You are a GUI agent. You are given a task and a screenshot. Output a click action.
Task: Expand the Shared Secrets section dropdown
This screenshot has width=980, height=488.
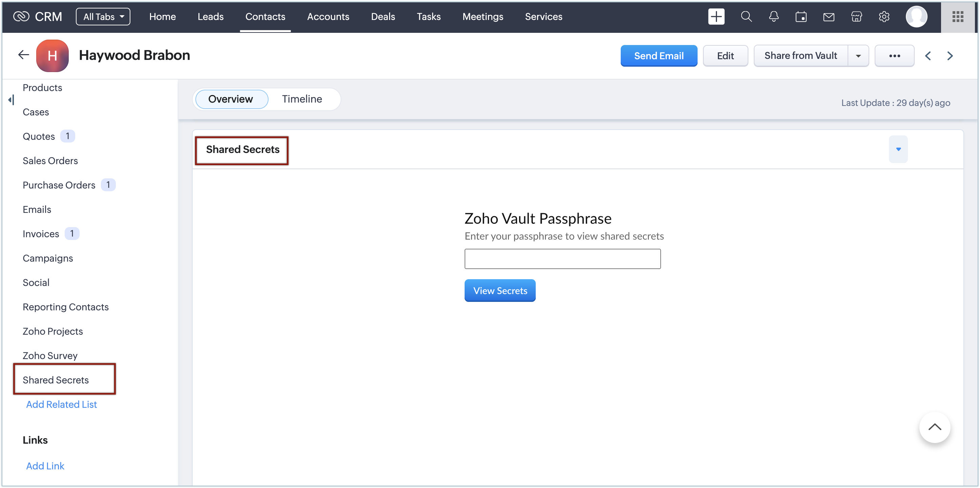click(898, 149)
